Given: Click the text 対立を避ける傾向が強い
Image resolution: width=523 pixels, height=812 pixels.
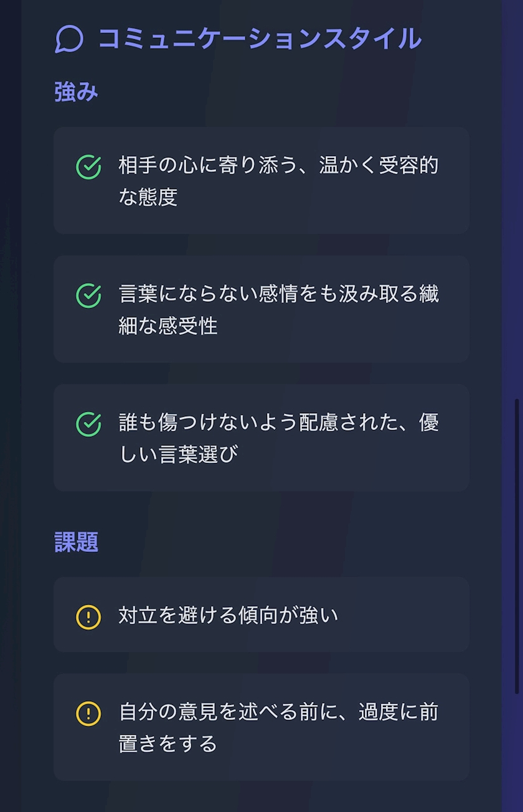Looking at the screenshot, I should point(228,615).
